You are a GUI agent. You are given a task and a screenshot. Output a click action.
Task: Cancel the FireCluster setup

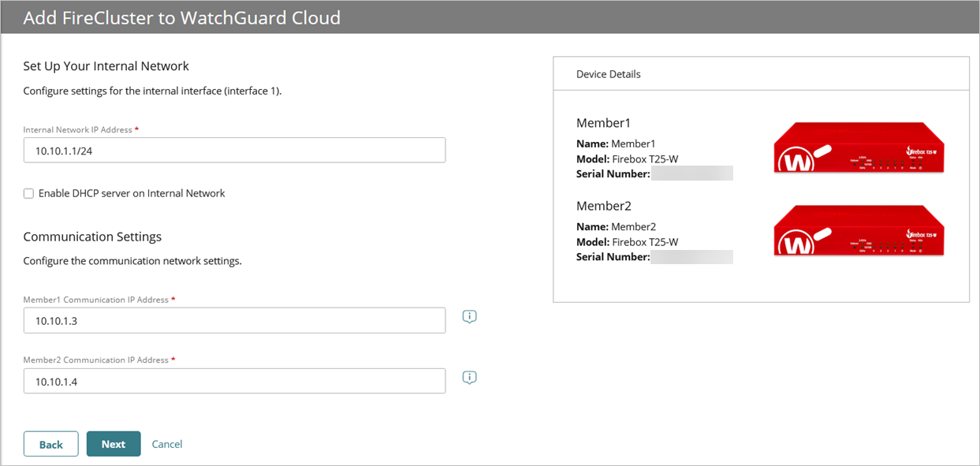coord(166,443)
